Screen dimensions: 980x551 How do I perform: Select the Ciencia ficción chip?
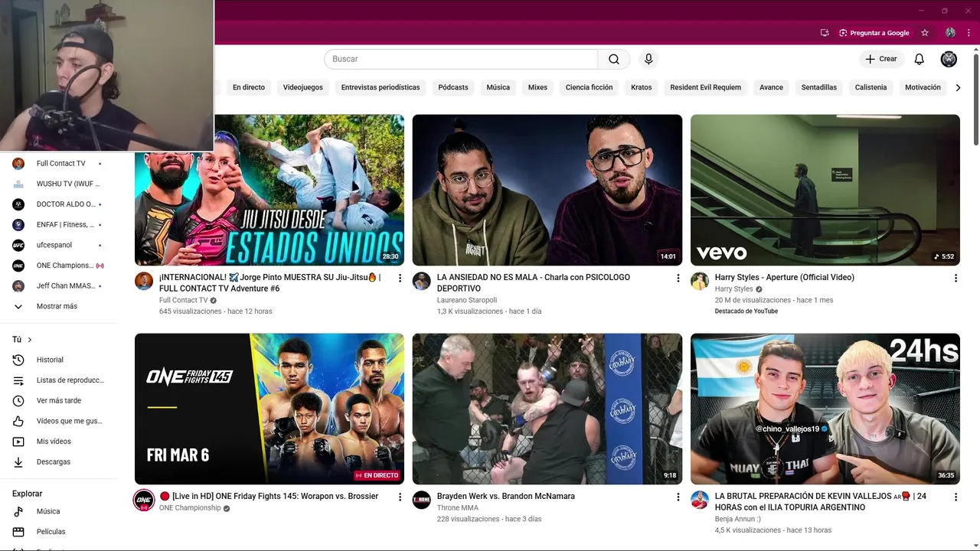(589, 87)
